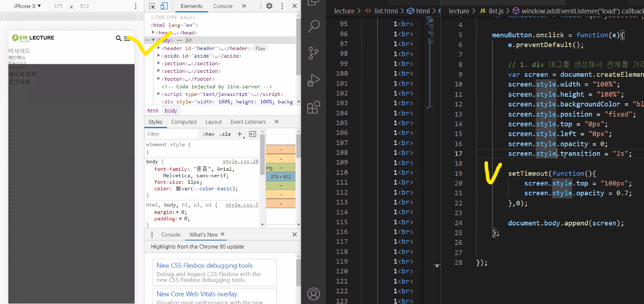Click the --color-basic color swatch

[x=178, y=189]
